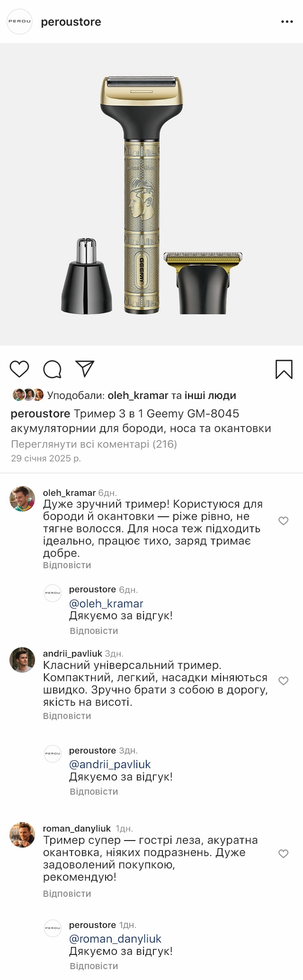The image size is (303, 980).
Task: Open oleh_kramar's comment avatar
Action: (22, 499)
